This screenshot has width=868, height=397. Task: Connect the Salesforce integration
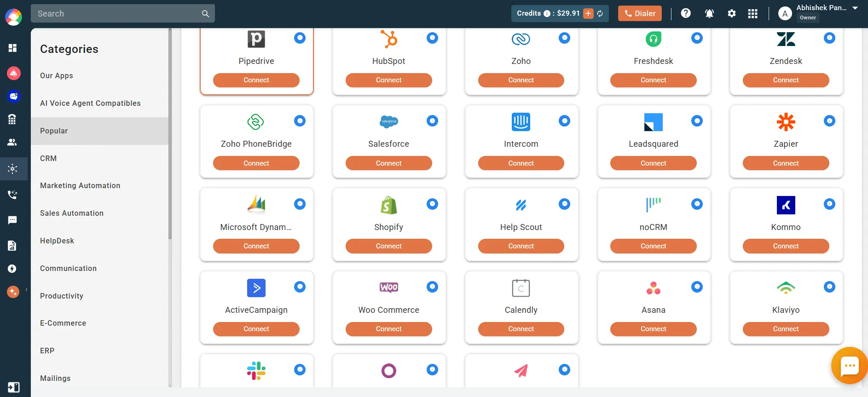pos(389,163)
